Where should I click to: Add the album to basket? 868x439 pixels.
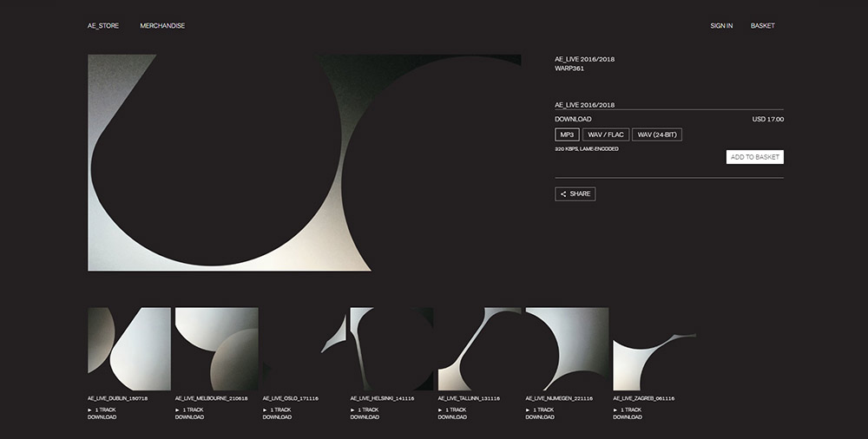[x=754, y=157]
